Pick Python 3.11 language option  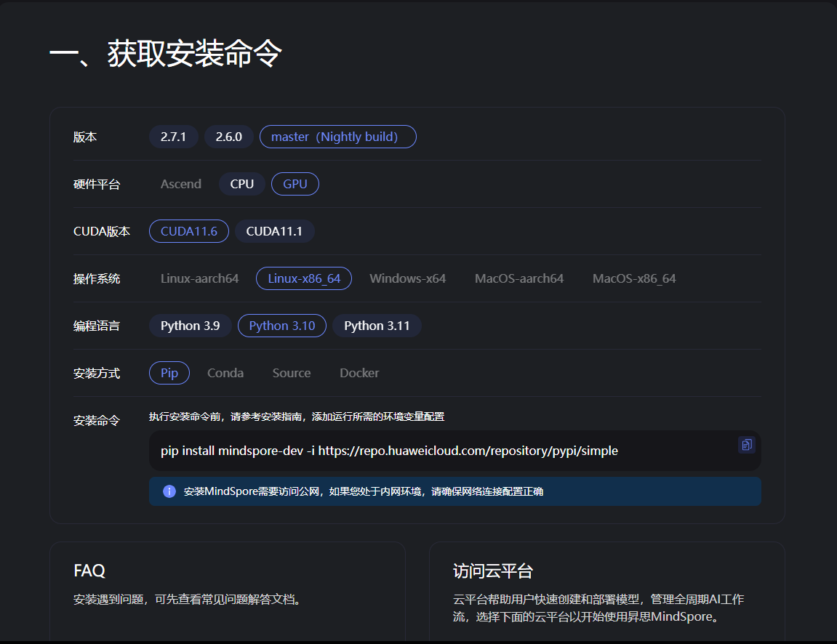coord(377,326)
